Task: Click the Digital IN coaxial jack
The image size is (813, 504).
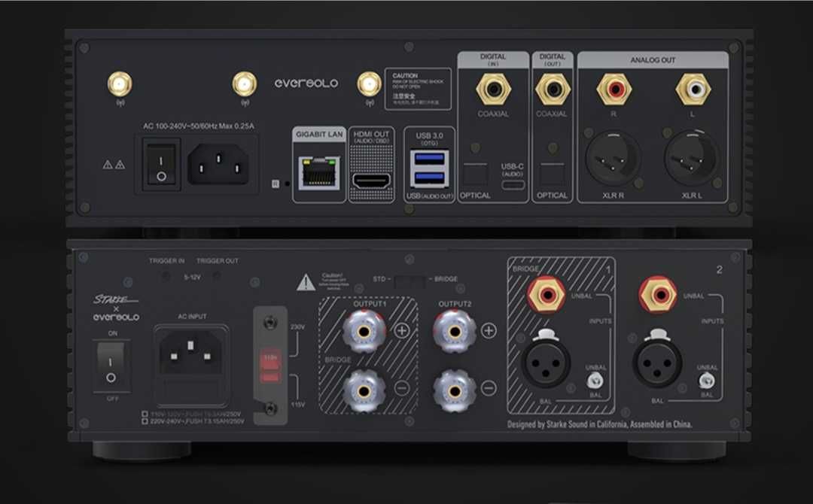Action: tap(493, 89)
